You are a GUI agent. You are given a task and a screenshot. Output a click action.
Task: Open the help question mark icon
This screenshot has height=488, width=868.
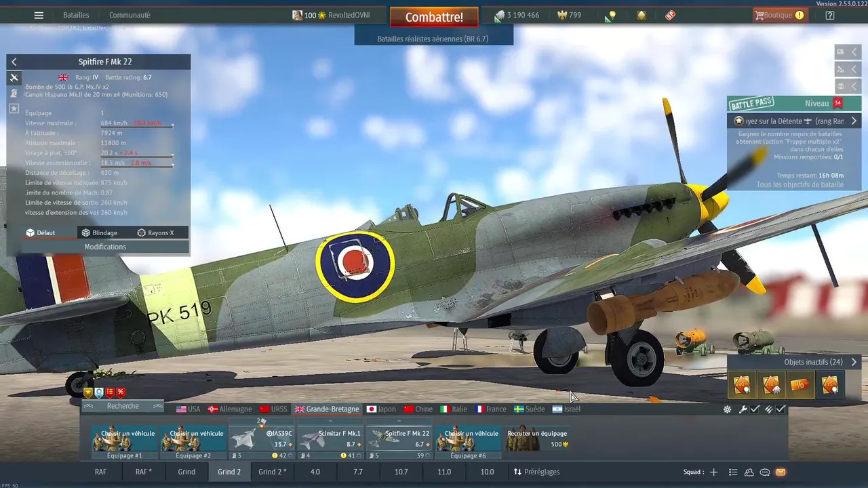pyautogui.click(x=830, y=15)
